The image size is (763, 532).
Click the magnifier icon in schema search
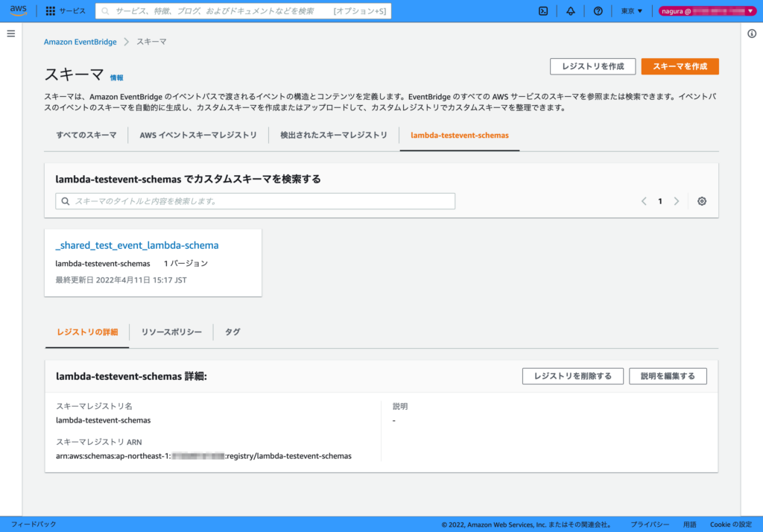point(66,201)
